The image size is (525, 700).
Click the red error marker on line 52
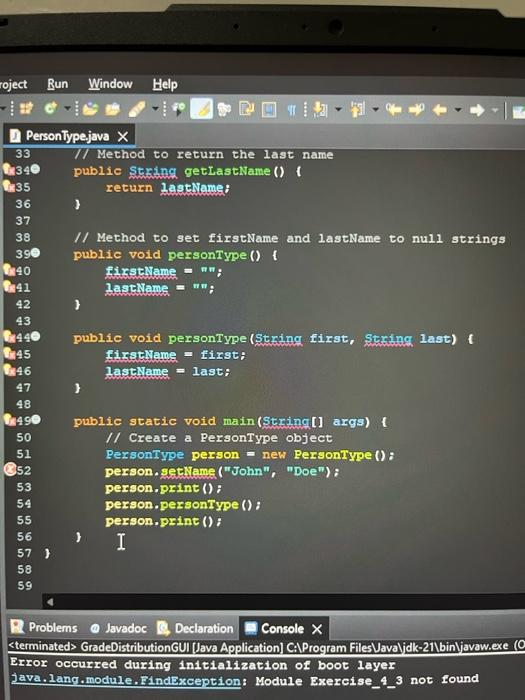coord(10,470)
